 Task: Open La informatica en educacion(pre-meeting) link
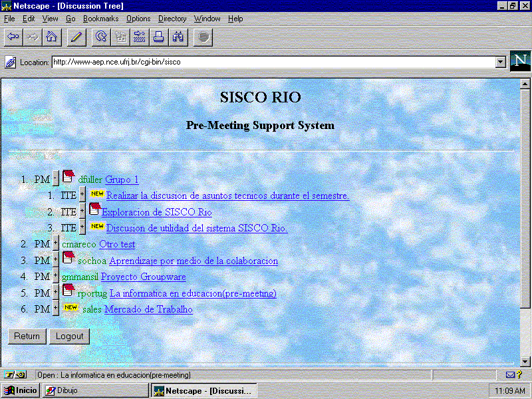[193, 293]
